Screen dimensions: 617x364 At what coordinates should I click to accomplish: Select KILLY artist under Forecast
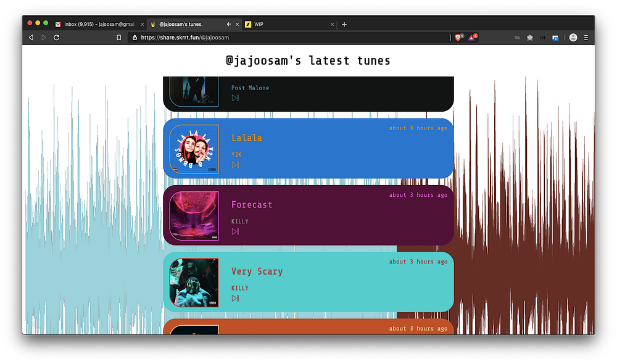click(x=240, y=221)
